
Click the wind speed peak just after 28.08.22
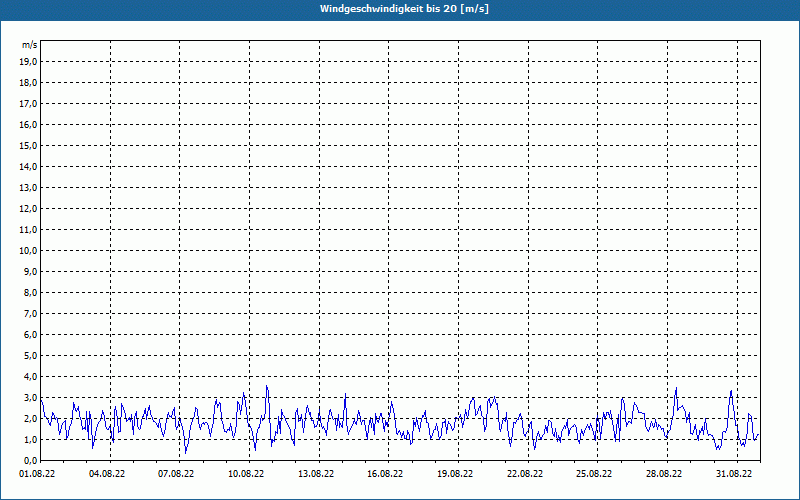click(676, 389)
